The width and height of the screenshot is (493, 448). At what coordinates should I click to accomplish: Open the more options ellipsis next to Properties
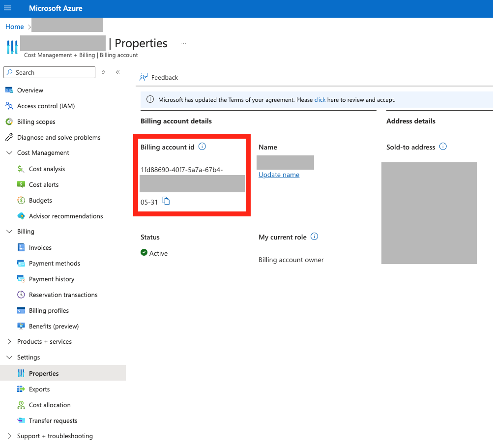point(183,43)
